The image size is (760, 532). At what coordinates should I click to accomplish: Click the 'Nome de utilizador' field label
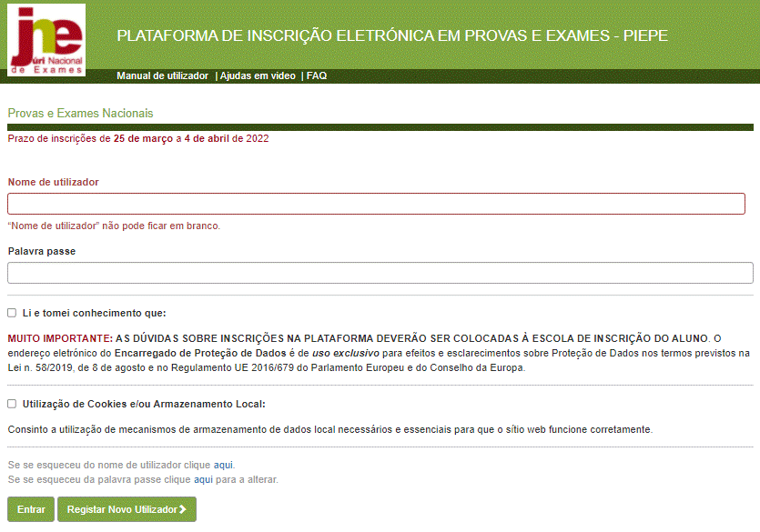point(53,182)
